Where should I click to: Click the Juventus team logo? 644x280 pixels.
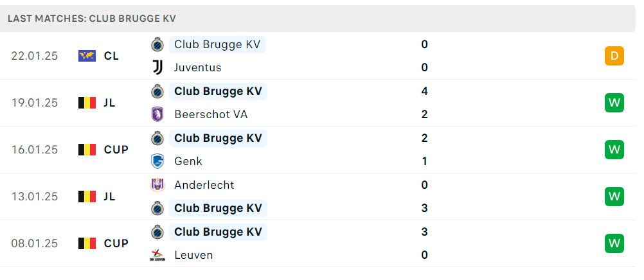click(x=157, y=67)
